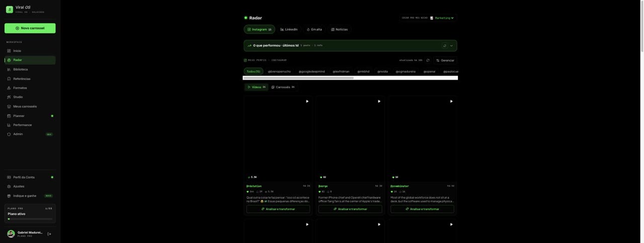
Task: Click the like-count heart on the @verge card
Action: click(320, 192)
